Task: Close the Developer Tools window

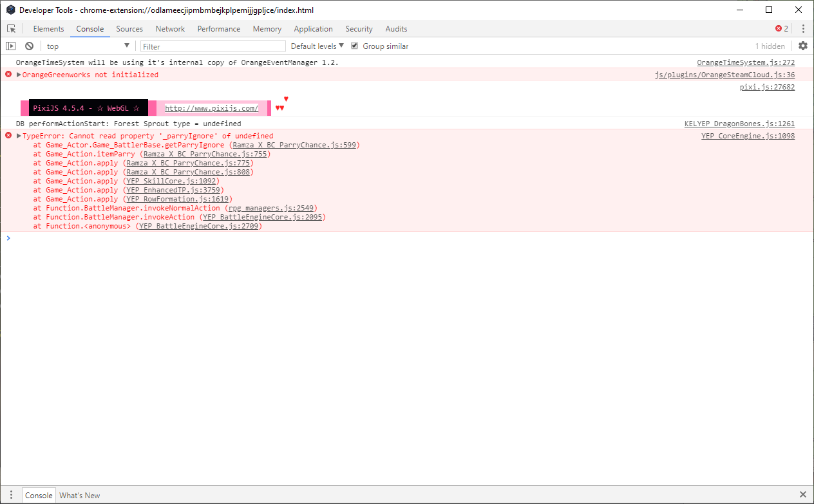Action: (x=799, y=10)
